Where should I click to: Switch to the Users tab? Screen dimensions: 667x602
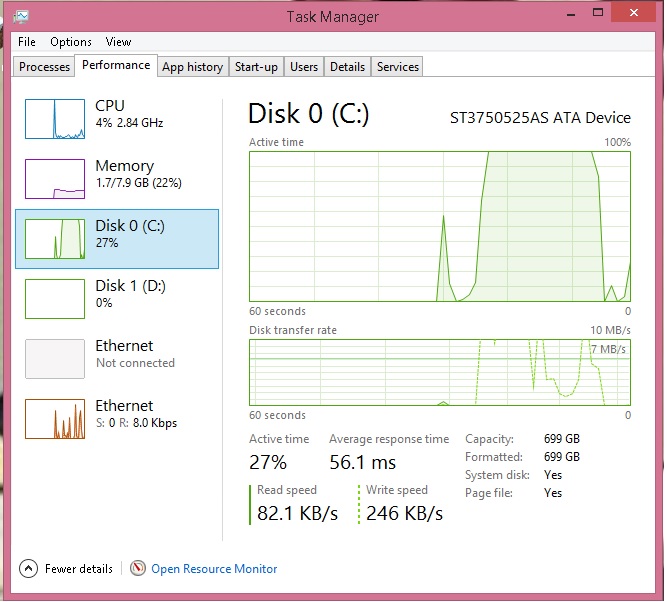(304, 67)
